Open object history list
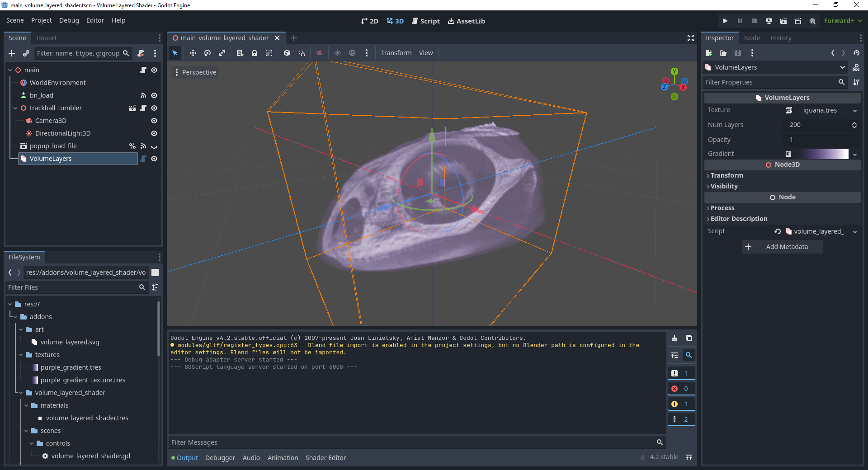 [856, 53]
